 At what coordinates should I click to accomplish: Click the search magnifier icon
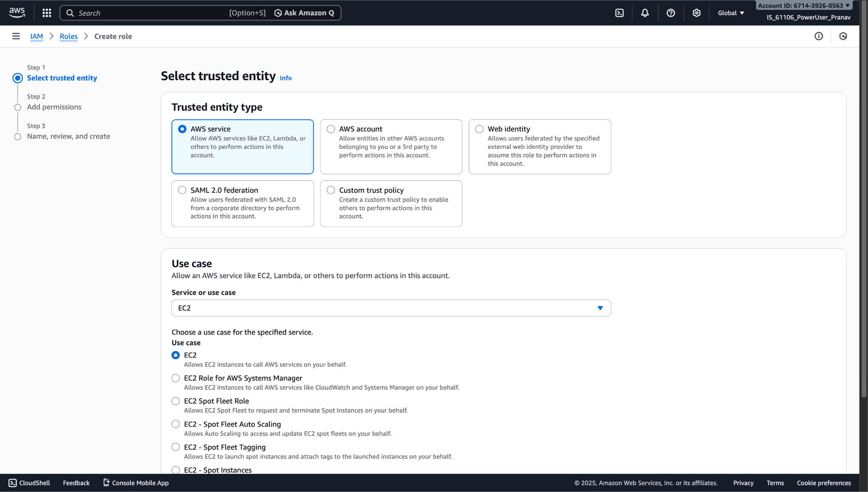point(70,13)
